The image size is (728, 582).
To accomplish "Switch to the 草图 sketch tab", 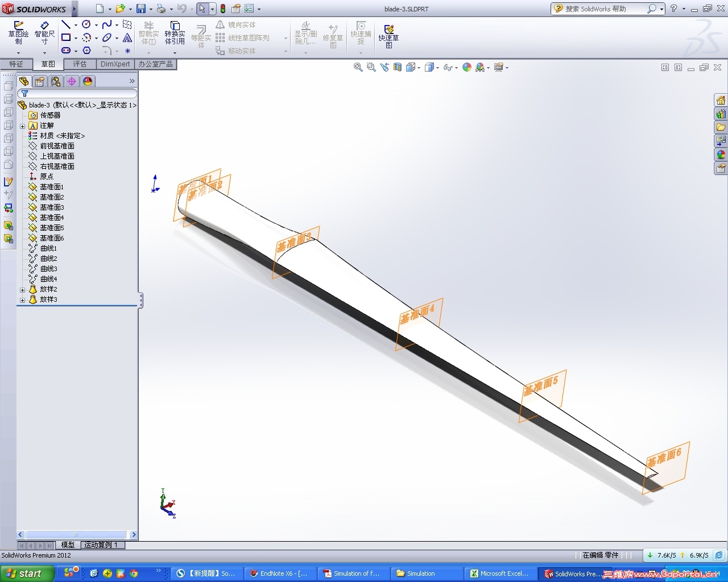I will pos(48,64).
